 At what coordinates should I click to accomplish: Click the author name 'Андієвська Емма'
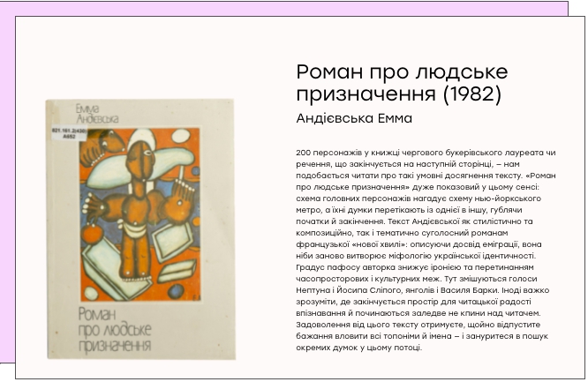point(354,118)
